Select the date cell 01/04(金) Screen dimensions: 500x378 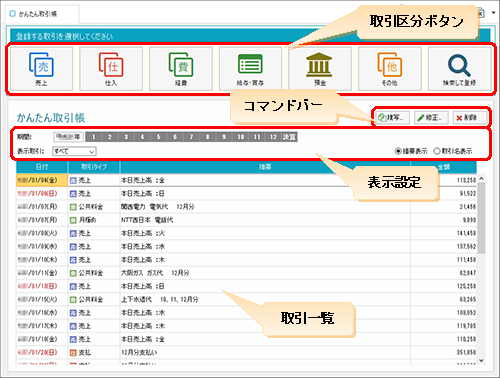click(42, 180)
